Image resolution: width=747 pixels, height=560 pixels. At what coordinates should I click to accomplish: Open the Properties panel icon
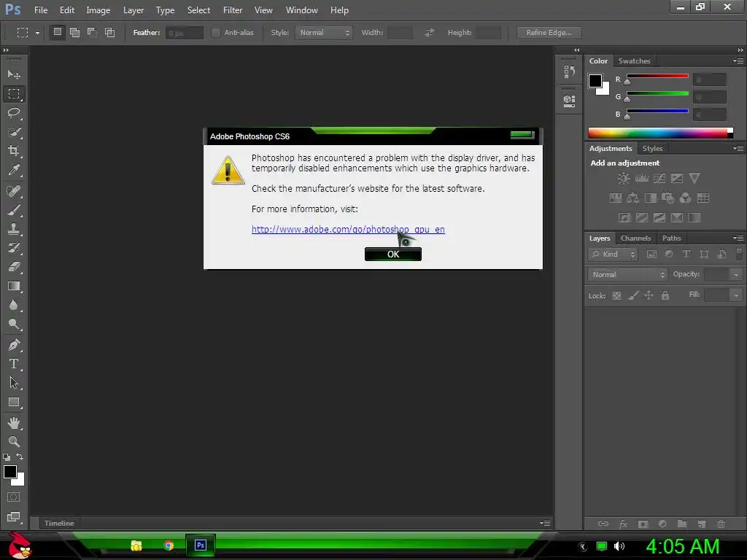[x=569, y=101]
